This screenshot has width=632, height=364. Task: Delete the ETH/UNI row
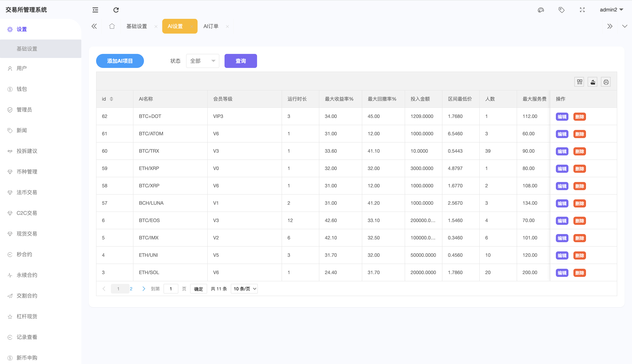click(x=580, y=255)
